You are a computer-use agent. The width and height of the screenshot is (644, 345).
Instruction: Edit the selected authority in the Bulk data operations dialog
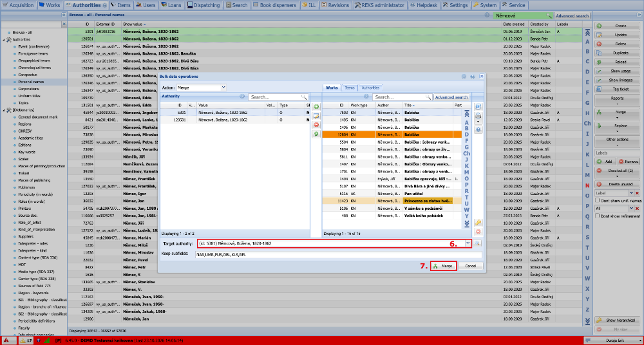pyautogui.click(x=316, y=116)
